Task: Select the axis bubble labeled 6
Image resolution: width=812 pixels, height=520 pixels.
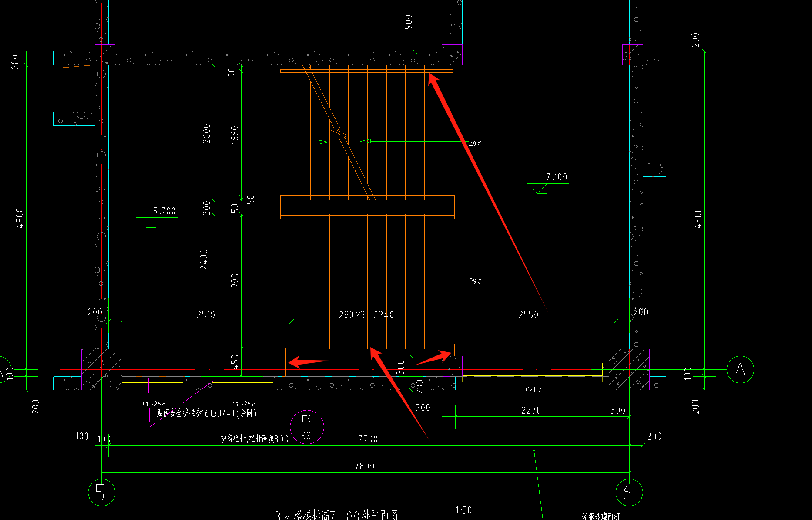Action: coord(629,492)
